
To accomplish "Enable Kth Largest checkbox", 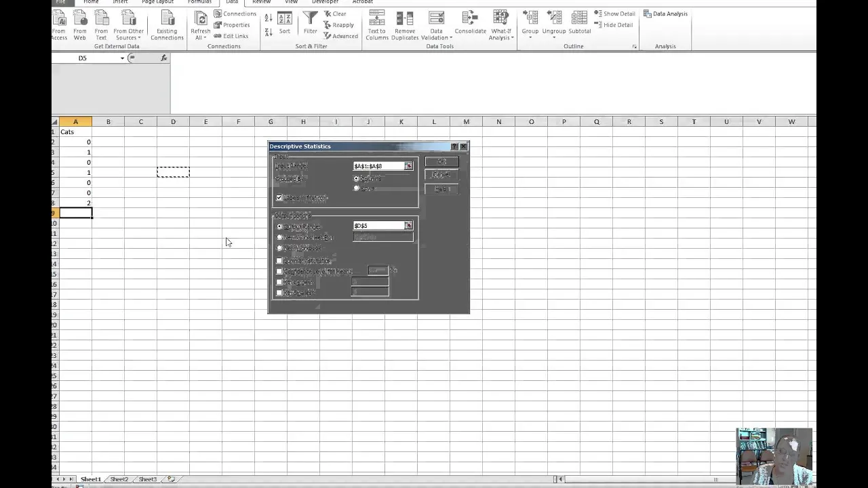I will point(279,282).
